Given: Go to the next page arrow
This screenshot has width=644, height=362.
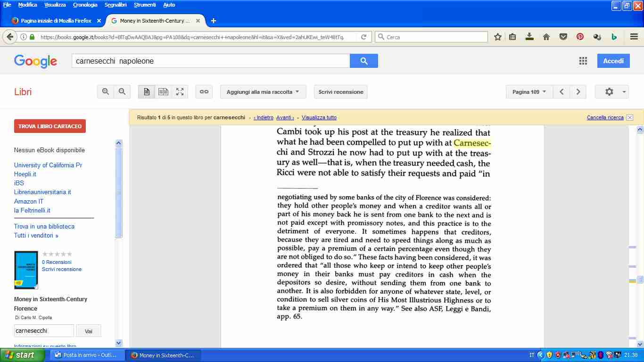Looking at the screenshot, I should [578, 92].
